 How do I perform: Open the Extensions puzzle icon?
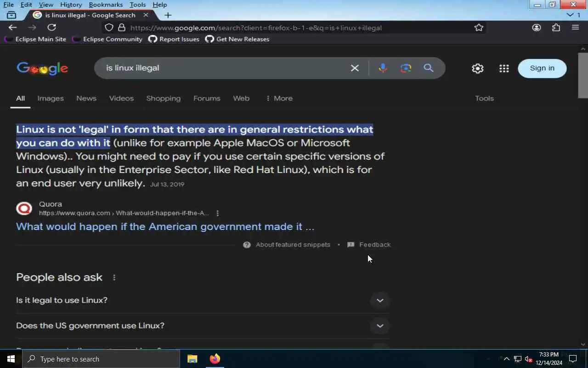tap(556, 28)
